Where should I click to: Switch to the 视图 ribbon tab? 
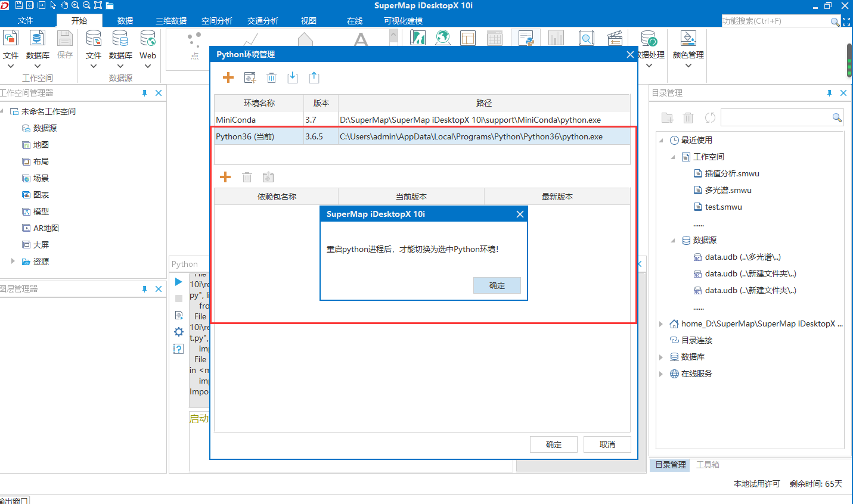click(x=309, y=21)
